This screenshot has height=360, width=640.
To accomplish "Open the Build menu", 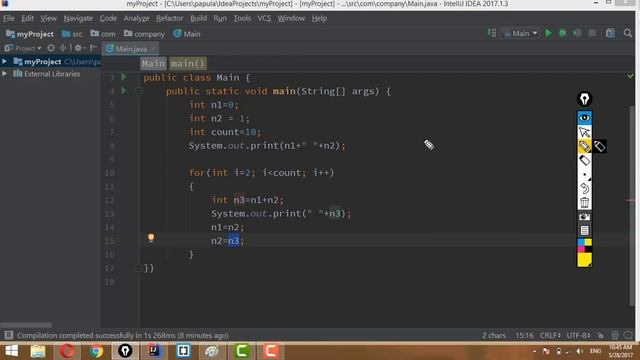I will [x=198, y=18].
